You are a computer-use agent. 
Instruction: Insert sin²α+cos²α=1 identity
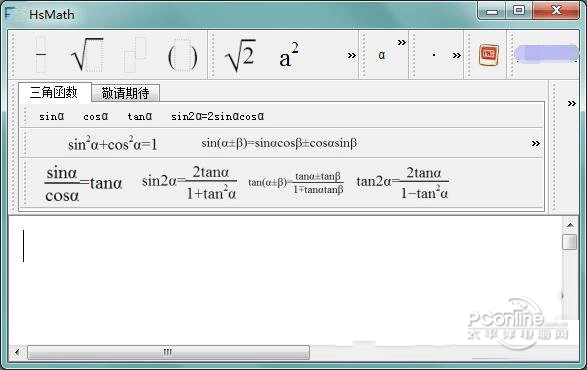click(x=113, y=143)
